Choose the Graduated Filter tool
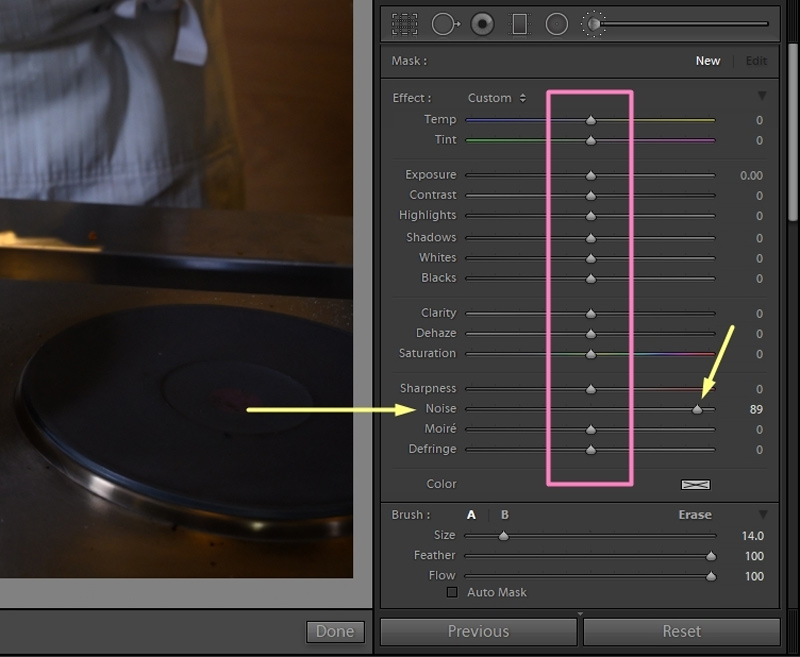800x657 pixels. [519, 24]
